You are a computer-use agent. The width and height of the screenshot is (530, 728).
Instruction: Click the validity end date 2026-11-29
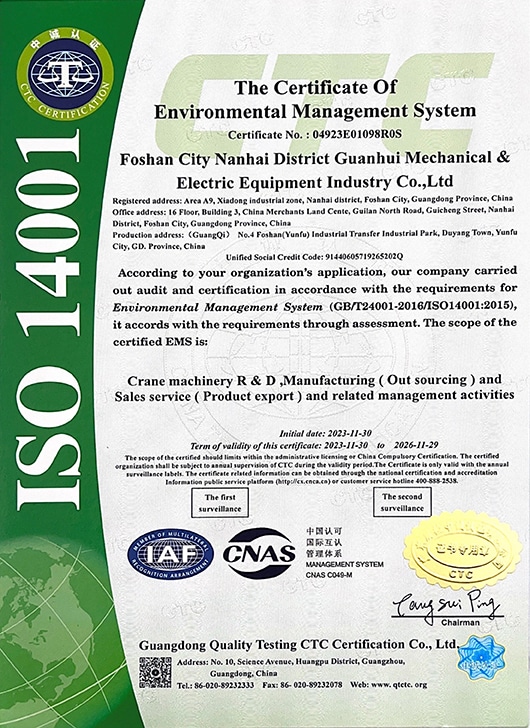pos(415,445)
